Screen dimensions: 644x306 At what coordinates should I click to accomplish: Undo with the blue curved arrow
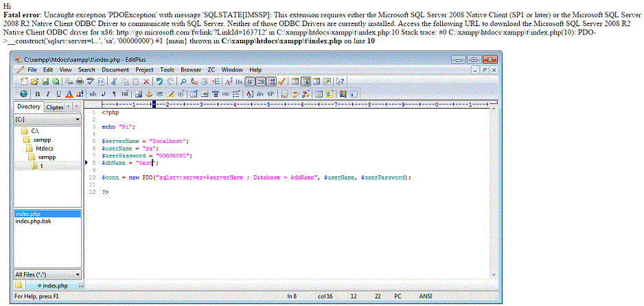(159, 81)
